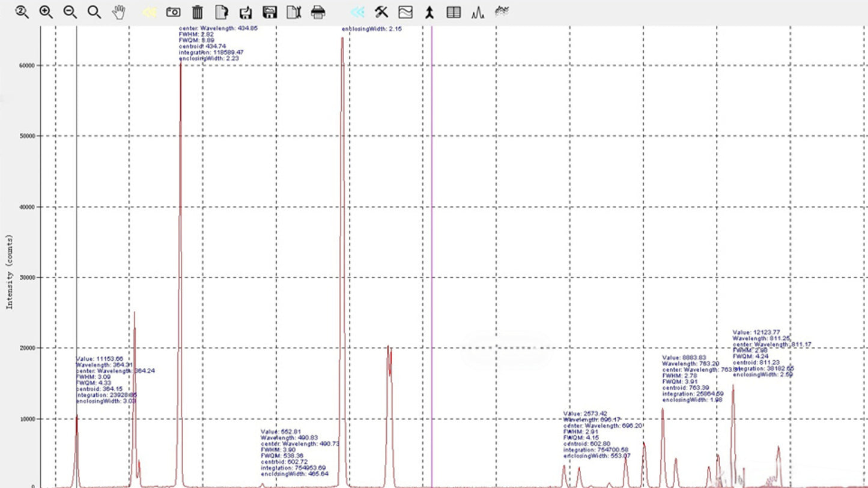Image resolution: width=868 pixels, height=488 pixels.
Task: Click the yellow double-arrow back icon
Action: pyautogui.click(x=150, y=12)
